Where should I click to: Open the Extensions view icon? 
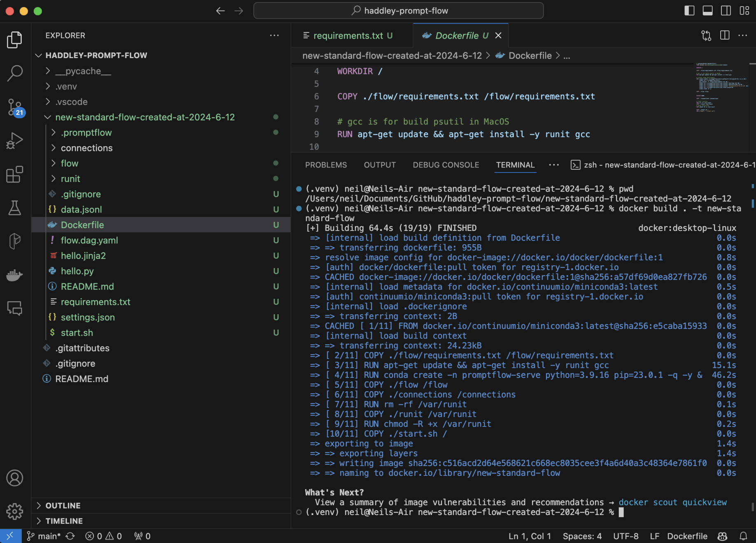tap(15, 175)
